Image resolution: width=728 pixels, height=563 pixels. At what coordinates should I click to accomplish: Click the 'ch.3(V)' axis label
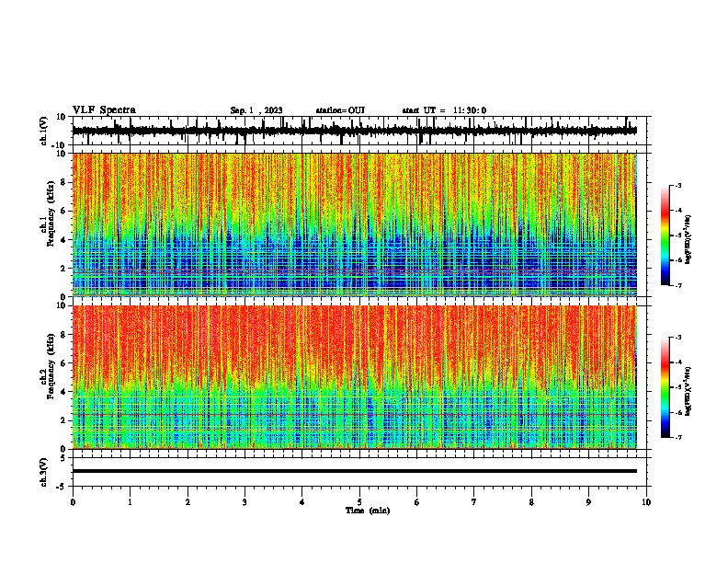[x=44, y=472]
